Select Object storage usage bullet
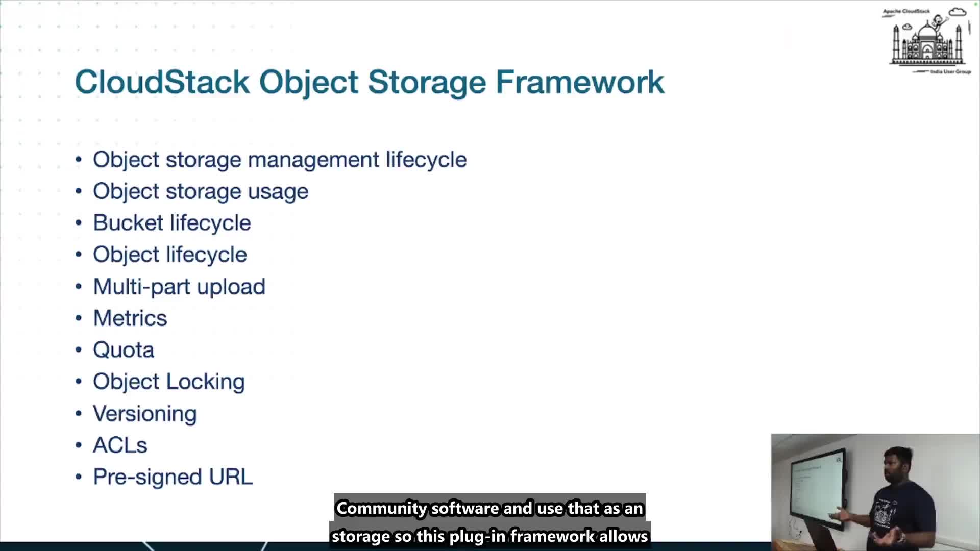 click(x=200, y=190)
